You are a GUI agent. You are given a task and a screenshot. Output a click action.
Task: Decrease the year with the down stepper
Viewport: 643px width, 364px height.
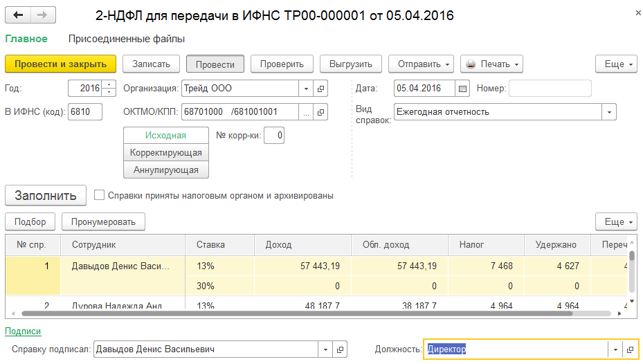(109, 92)
